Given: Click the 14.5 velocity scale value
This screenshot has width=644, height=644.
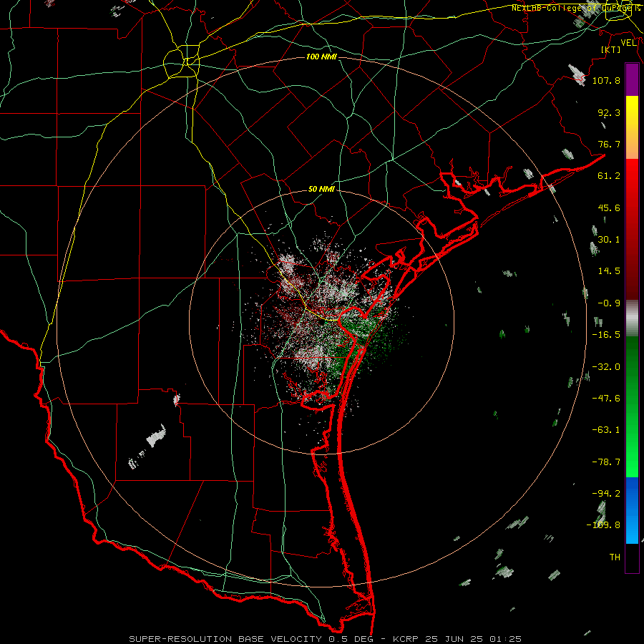Looking at the screenshot, I should (x=609, y=271).
